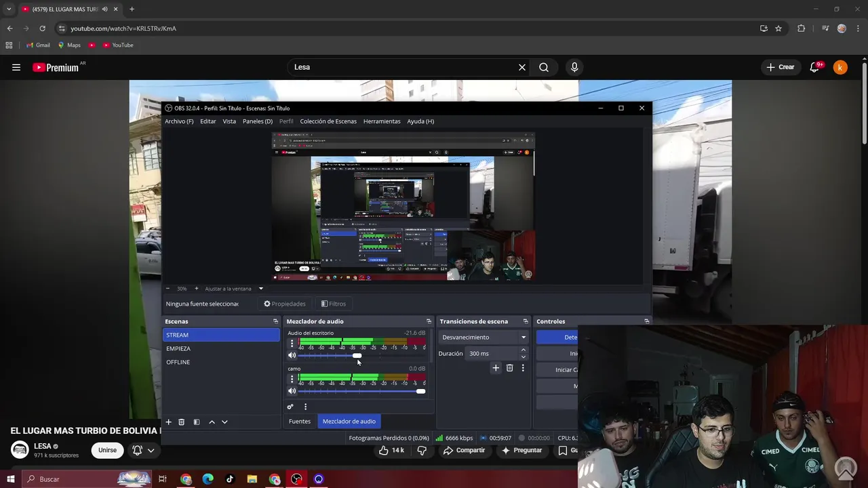Open the Ayuda (H) menu
This screenshot has height=488, width=868.
(x=420, y=121)
